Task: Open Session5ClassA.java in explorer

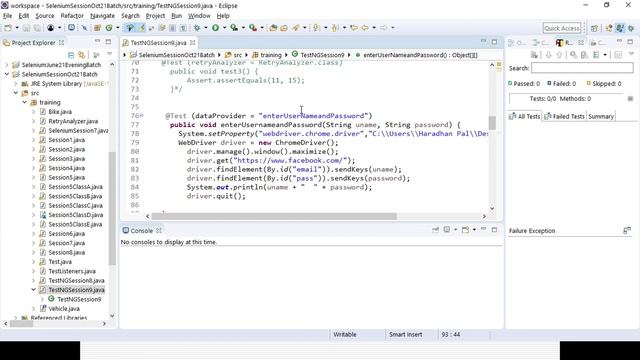Action: click(76, 187)
